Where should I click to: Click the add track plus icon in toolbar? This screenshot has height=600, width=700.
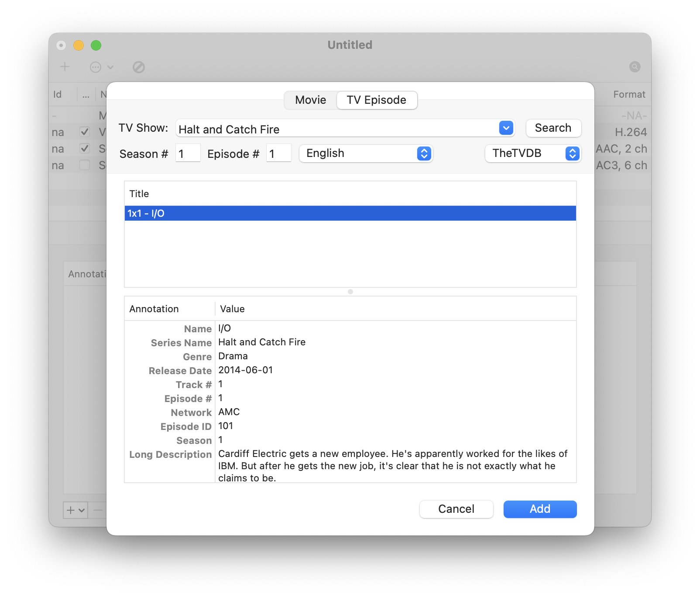pyautogui.click(x=65, y=67)
